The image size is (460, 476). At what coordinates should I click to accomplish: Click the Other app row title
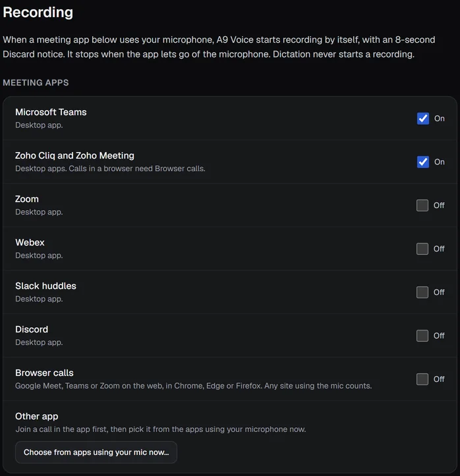(37, 416)
